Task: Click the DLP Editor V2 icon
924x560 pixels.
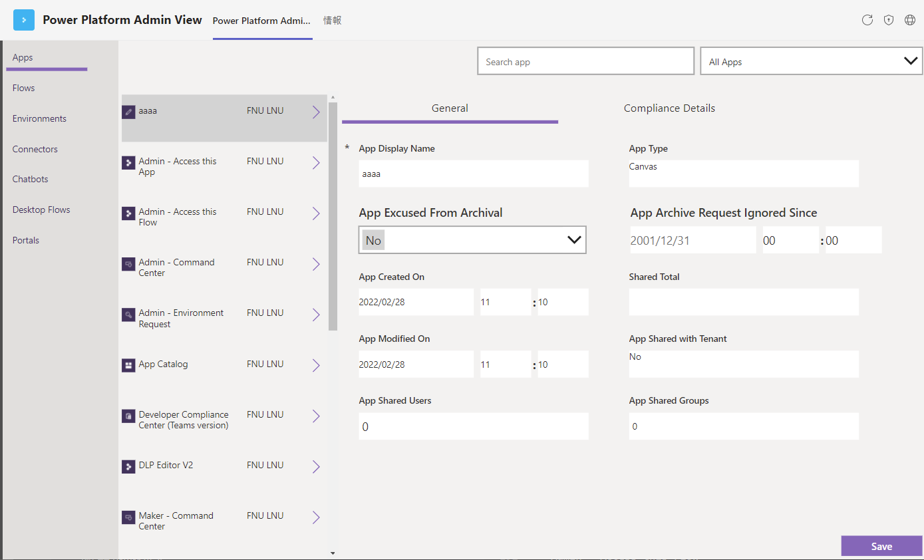Action: (128, 466)
